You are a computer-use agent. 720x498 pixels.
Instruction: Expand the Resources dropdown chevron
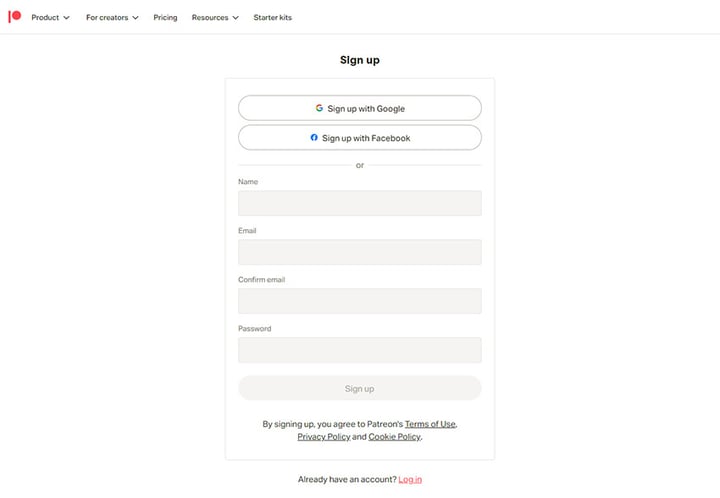point(236,18)
